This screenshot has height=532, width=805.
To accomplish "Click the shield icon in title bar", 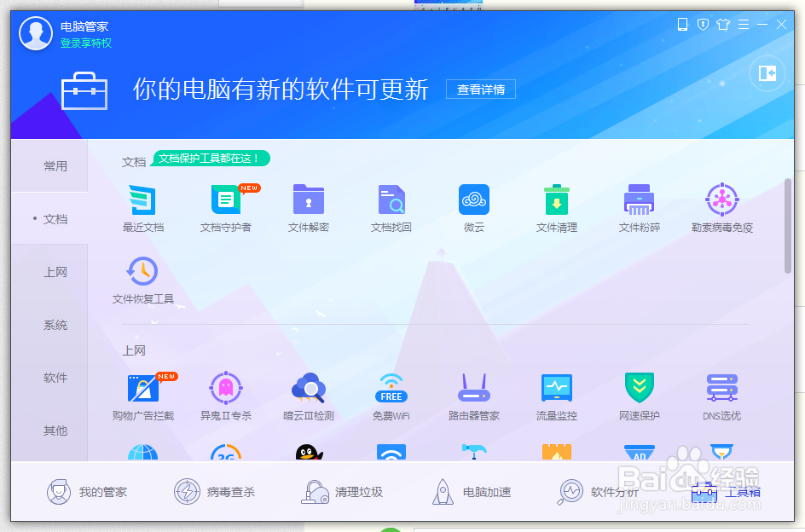I will click(x=703, y=24).
